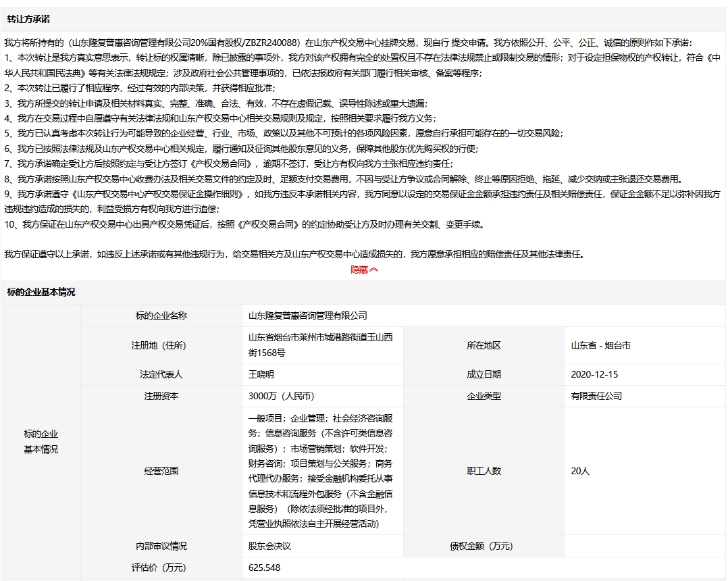
Task: Click commitment item 7 about 《产权交易合同》签订
Action: 228,163
